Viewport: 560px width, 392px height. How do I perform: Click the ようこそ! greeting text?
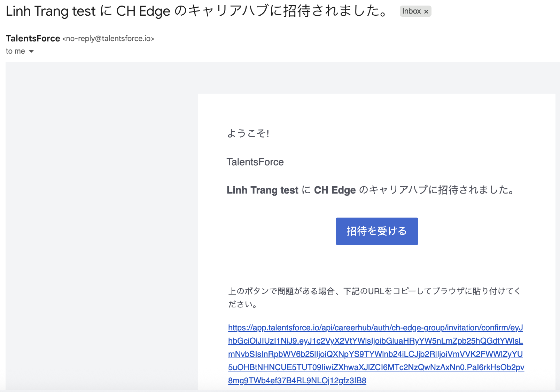248,133
